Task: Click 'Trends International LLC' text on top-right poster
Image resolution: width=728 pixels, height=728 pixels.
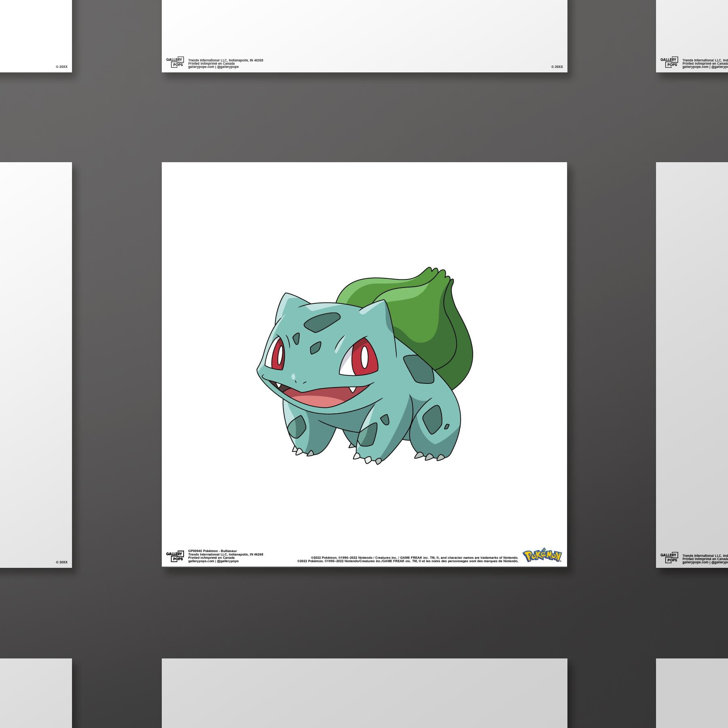Action: coord(705,60)
